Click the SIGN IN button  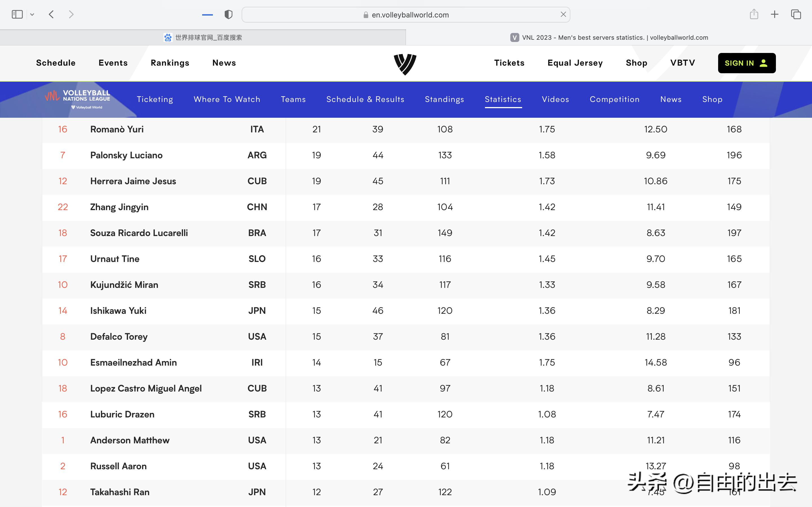coord(746,63)
